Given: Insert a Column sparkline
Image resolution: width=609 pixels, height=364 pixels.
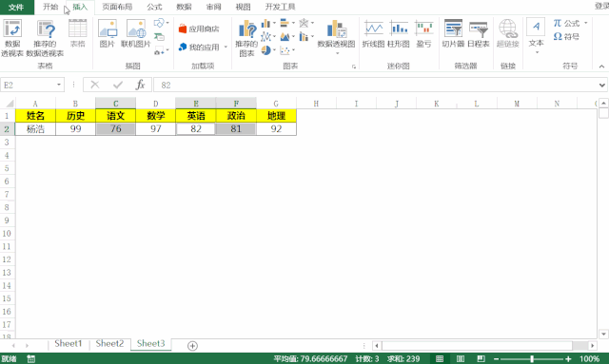Looking at the screenshot, I should click(399, 33).
